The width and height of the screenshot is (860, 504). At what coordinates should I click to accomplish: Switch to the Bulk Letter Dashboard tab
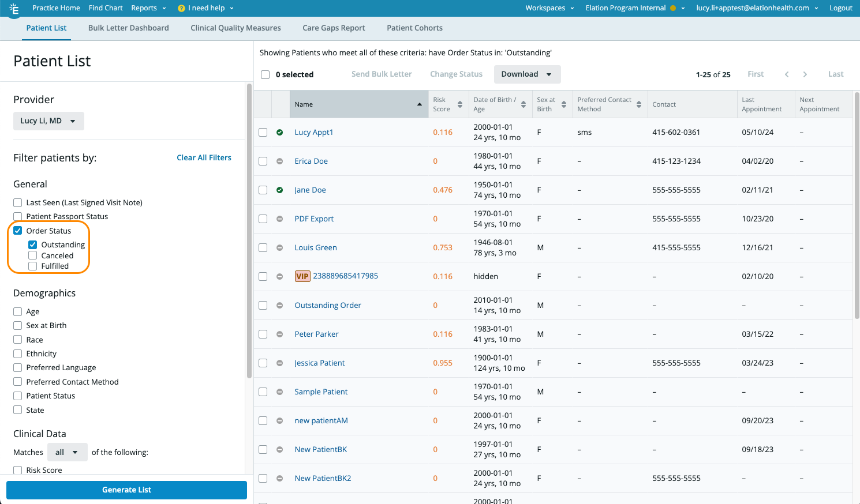(x=129, y=28)
